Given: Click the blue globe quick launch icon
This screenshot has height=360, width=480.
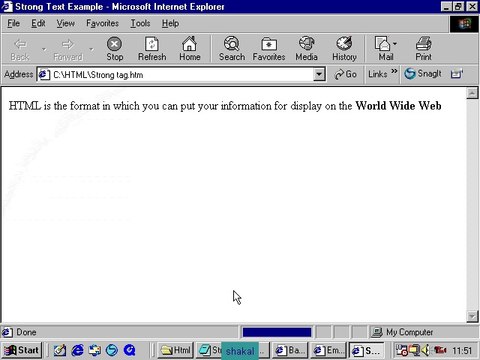Looking at the screenshot, I should click(112, 350).
